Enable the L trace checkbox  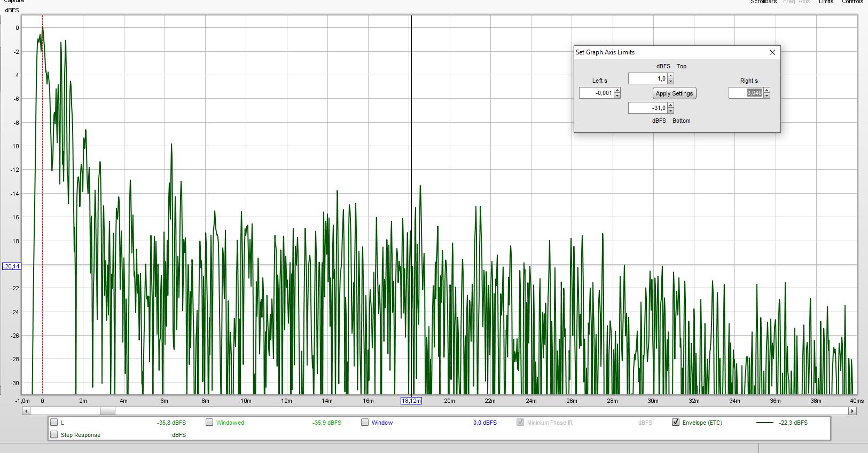(54, 423)
